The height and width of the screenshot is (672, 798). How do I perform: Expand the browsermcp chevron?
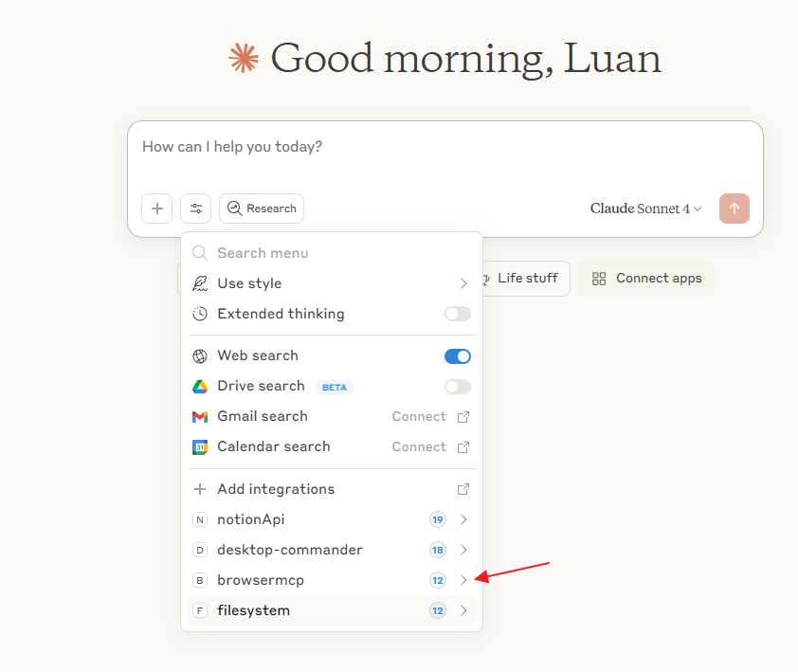click(x=463, y=580)
